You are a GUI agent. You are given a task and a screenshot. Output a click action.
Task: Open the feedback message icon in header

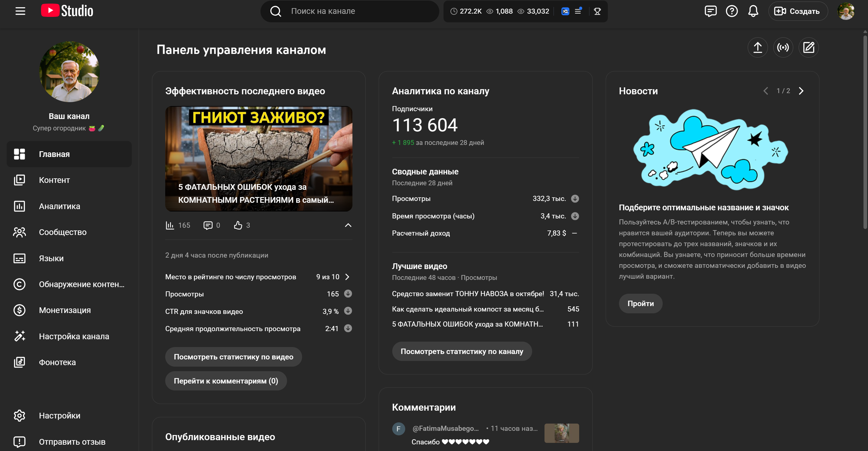(710, 11)
